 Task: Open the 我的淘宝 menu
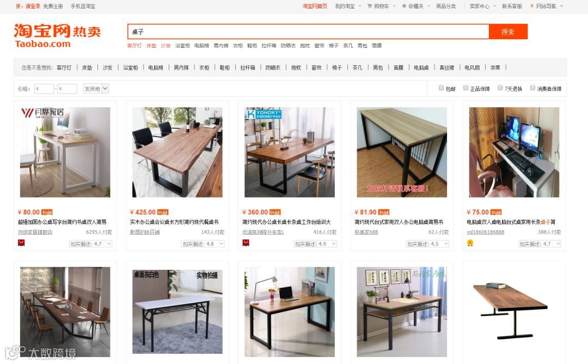348,6
